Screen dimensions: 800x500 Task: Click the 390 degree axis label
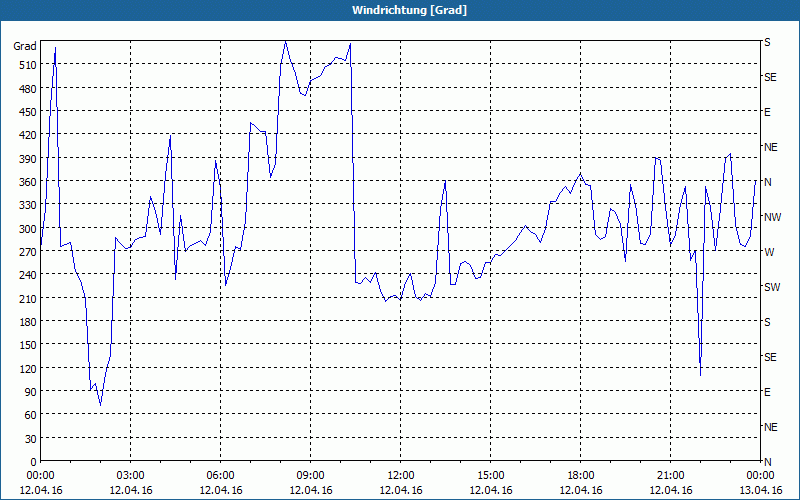coord(28,159)
